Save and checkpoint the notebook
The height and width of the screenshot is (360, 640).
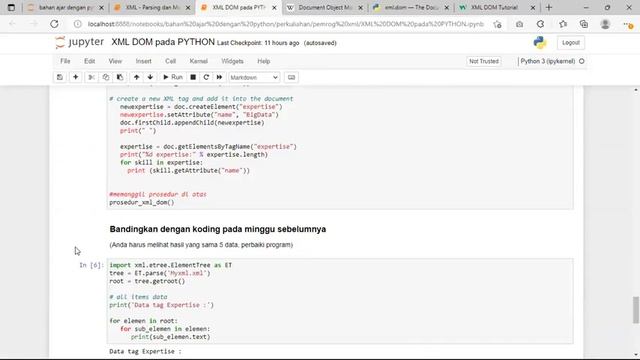(60, 77)
